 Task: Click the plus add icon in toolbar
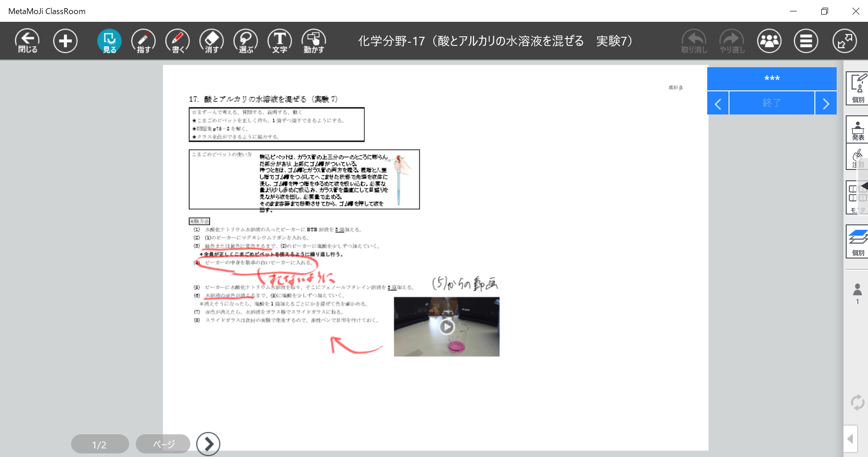(x=65, y=41)
